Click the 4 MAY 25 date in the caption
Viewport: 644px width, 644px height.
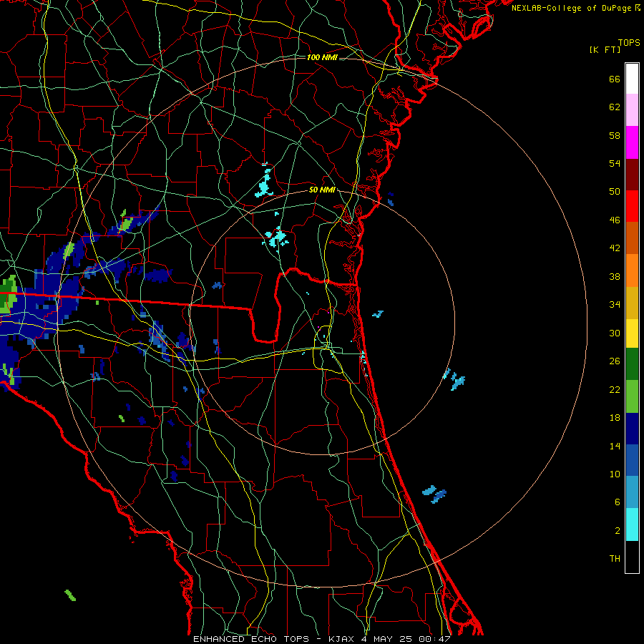coord(387,639)
